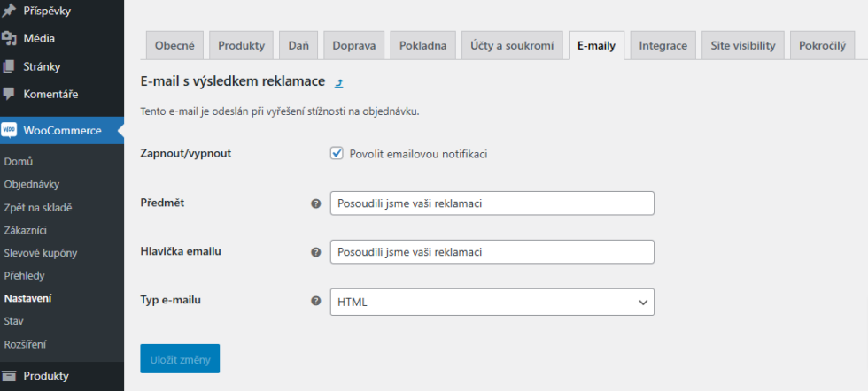The width and height of the screenshot is (868, 391).
Task: Click the Předmět input field
Action: [x=492, y=203]
